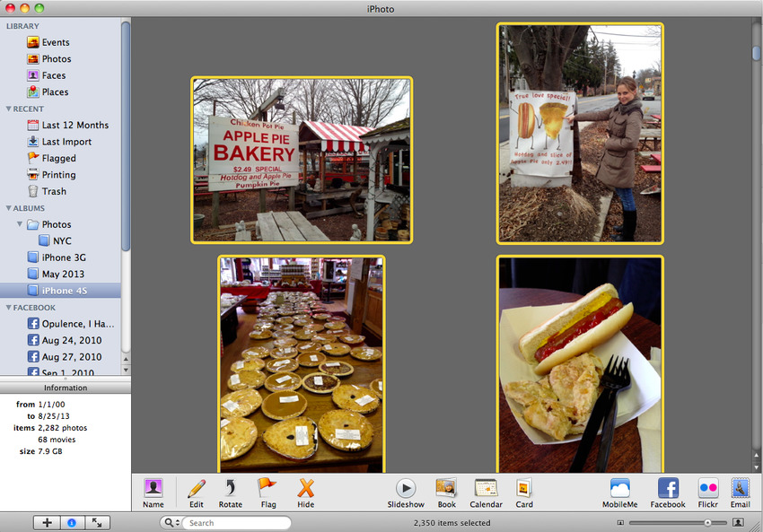Viewport: 763px width, 532px height.
Task: Select the NYC album
Action: (x=55, y=240)
